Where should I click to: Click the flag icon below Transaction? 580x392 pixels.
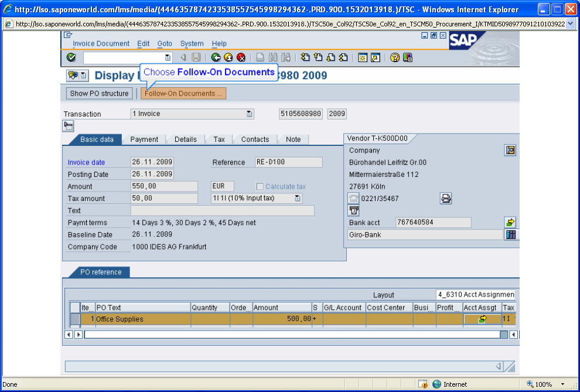[x=68, y=126]
